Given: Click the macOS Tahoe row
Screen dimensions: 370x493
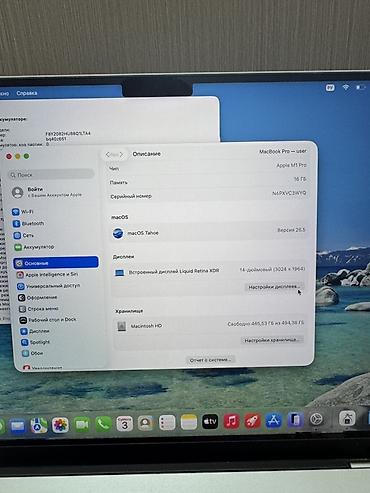Looking at the screenshot, I should pos(209,232).
